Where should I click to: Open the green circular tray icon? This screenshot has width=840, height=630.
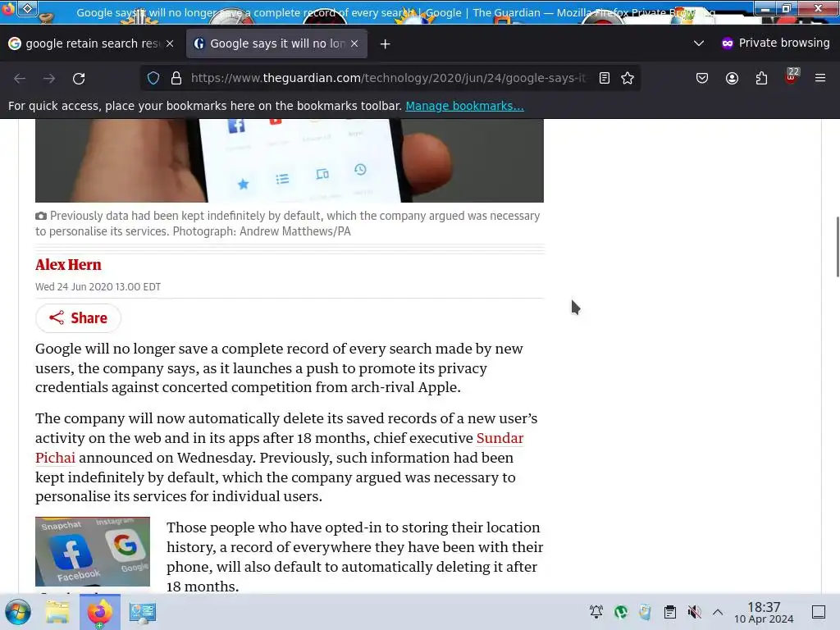click(x=621, y=612)
